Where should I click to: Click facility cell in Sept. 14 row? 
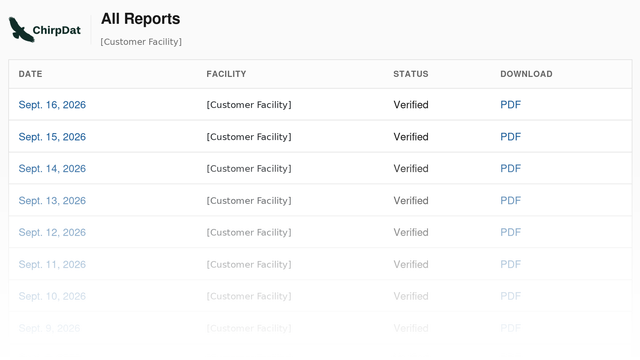point(249,169)
